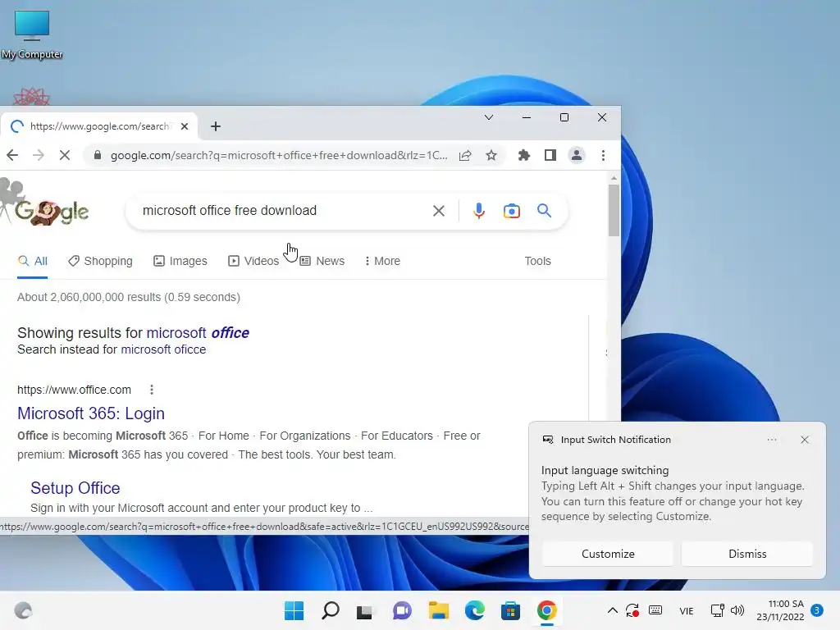Open the Chat app on taskbar
The width and height of the screenshot is (840, 630).
[402, 610]
